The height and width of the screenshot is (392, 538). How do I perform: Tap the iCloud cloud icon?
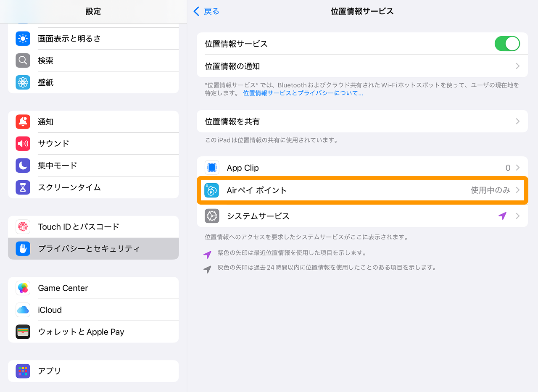23,310
